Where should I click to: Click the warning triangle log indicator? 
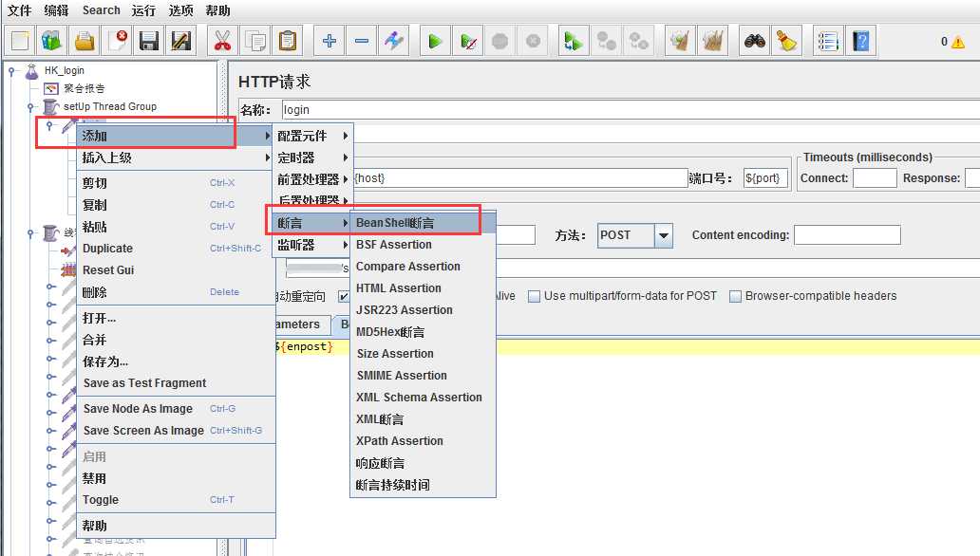tap(957, 42)
